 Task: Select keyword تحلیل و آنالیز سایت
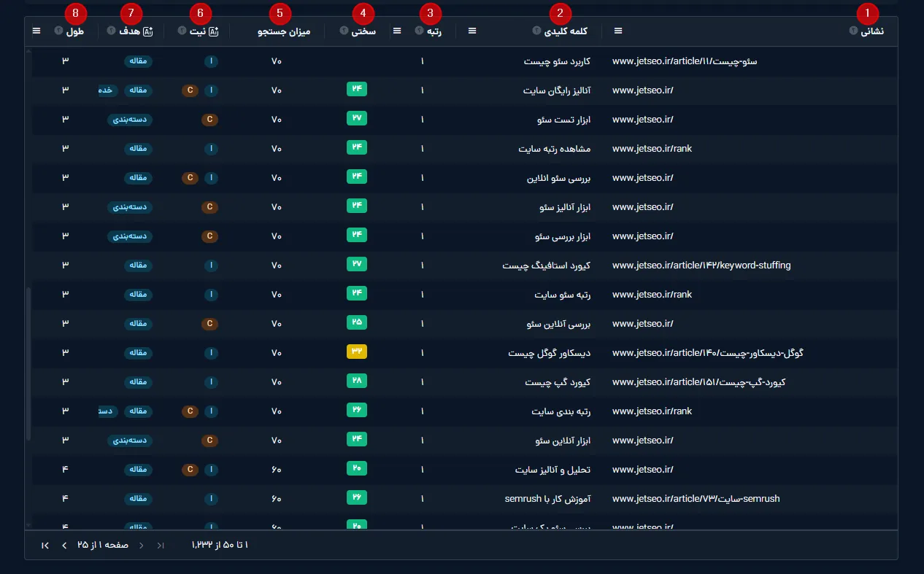coord(553,470)
